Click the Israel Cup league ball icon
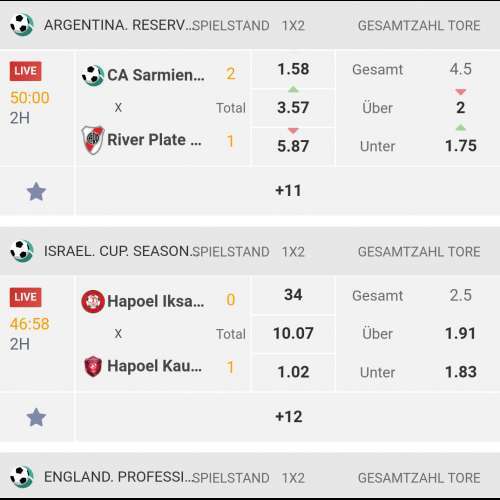The width and height of the screenshot is (500, 500). (x=22, y=251)
